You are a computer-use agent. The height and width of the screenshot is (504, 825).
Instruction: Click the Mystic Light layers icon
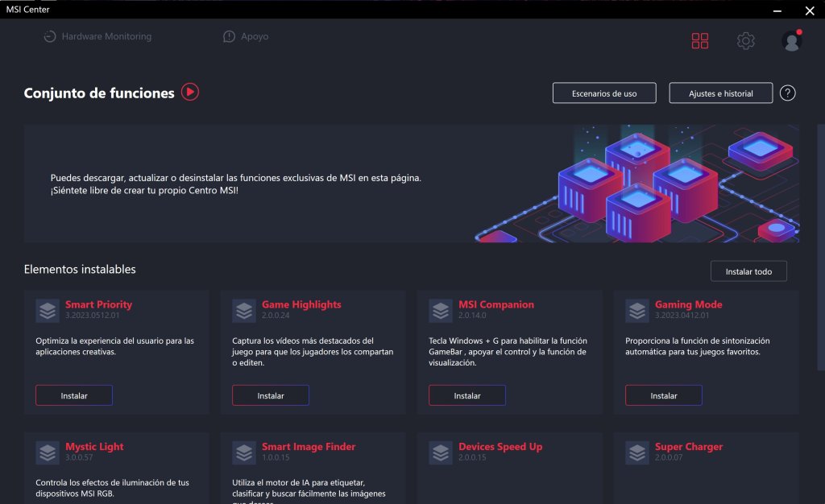coord(48,452)
